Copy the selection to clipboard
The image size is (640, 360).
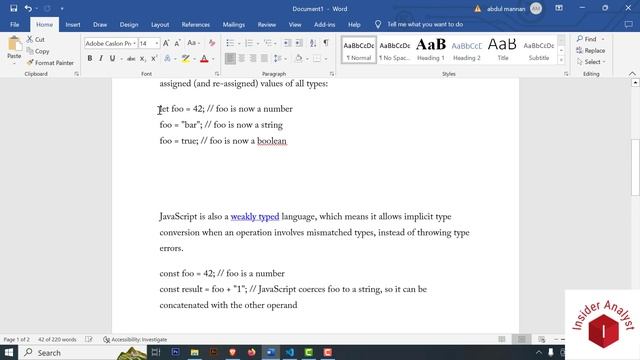click(x=38, y=51)
